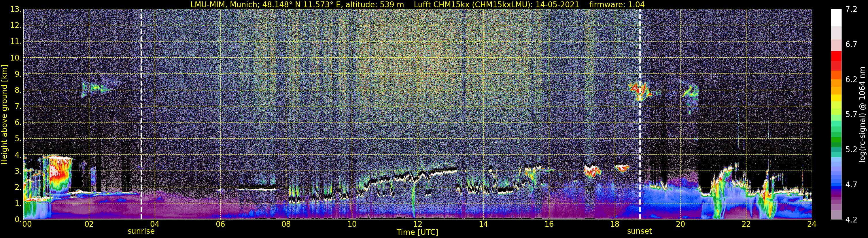Click the colorbar value '6.7'
Image resolution: width=868 pixels, height=238 pixels.
click(852, 44)
